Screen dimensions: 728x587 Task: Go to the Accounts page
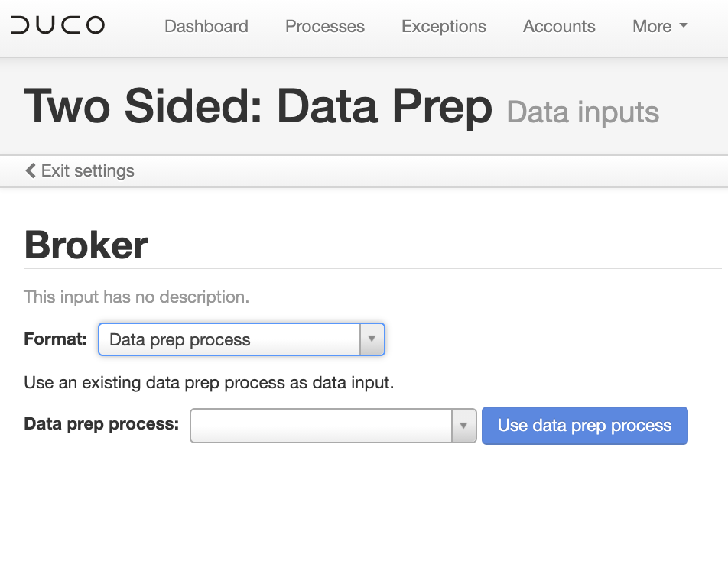click(x=558, y=26)
